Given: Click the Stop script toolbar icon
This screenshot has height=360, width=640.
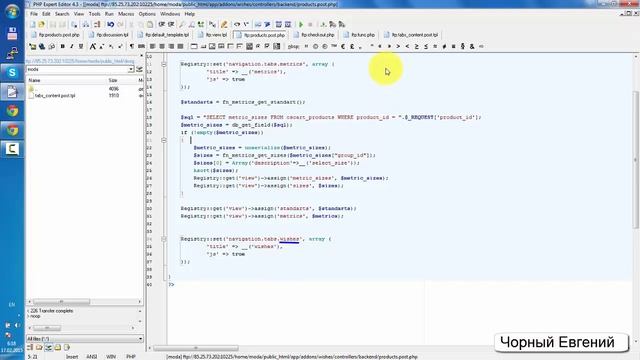Looking at the screenshot, I should pos(310,24).
